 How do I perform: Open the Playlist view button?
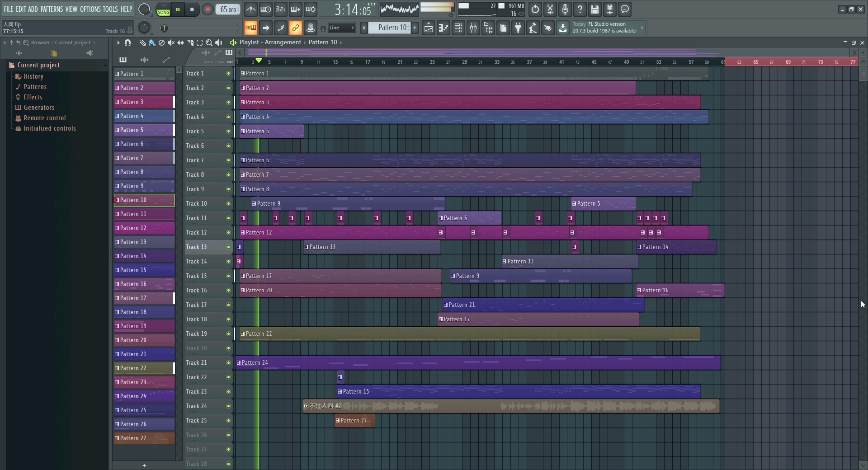[x=429, y=28]
